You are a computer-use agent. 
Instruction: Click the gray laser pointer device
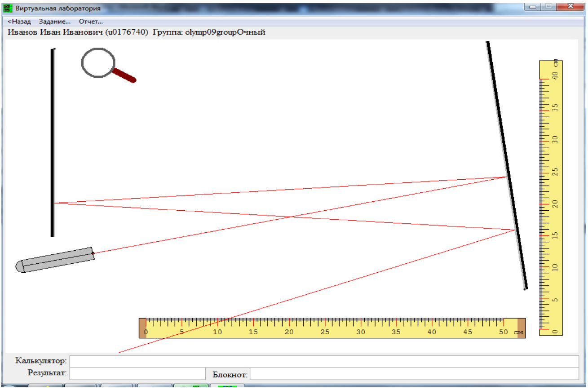point(55,260)
